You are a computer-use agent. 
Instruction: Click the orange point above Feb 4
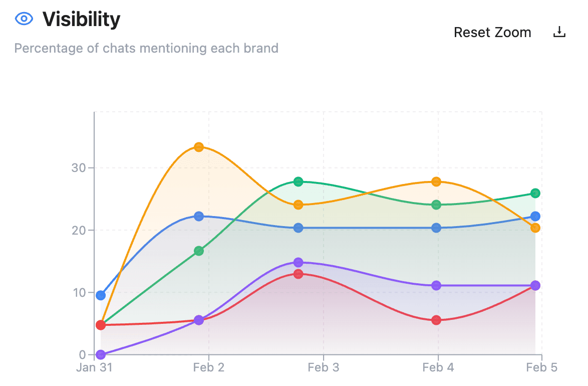click(x=435, y=182)
